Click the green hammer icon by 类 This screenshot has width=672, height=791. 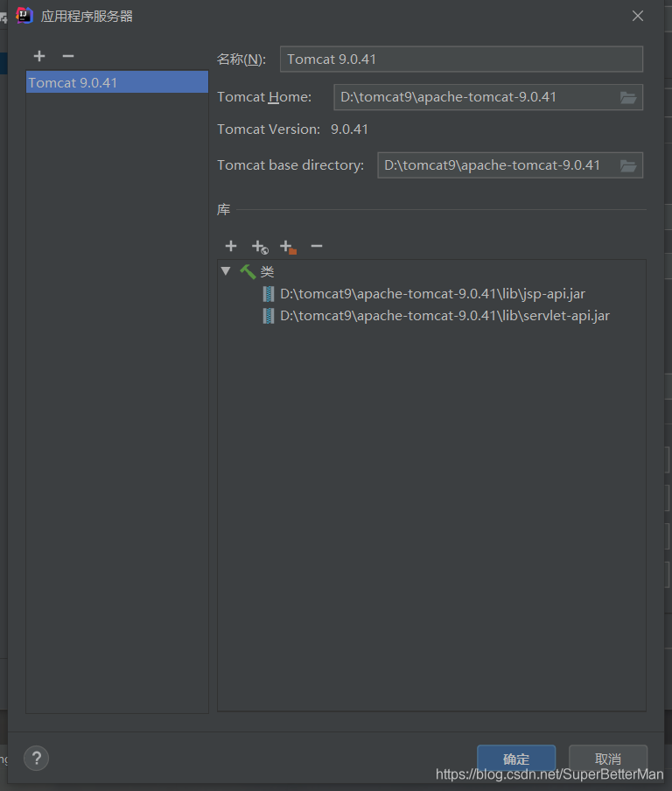click(248, 271)
